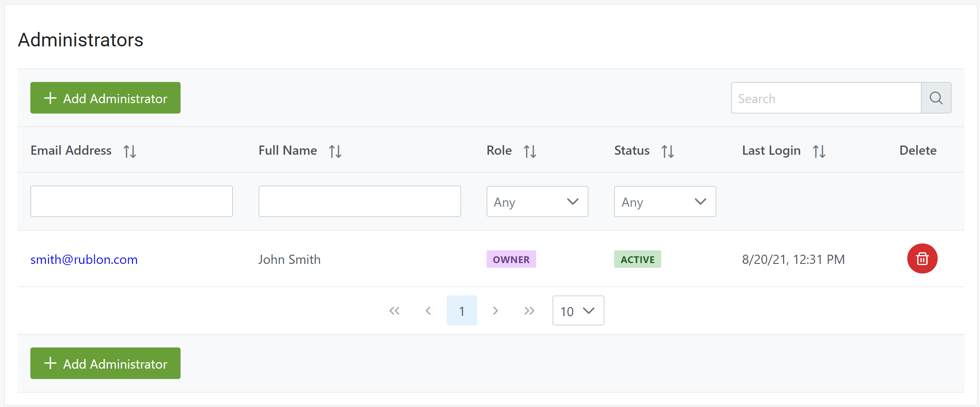Toggle sort on the Role column
This screenshot has height=407, width=980.
(x=530, y=151)
